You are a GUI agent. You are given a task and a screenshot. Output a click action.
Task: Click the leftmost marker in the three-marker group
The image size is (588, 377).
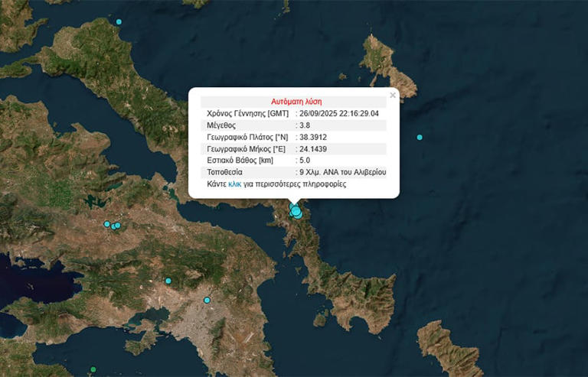pos(107,224)
